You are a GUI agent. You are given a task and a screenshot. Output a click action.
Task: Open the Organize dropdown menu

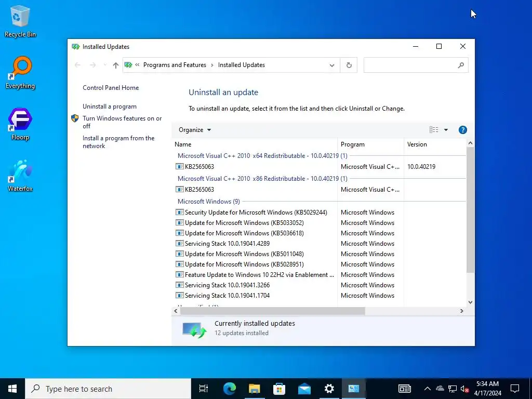tap(195, 130)
